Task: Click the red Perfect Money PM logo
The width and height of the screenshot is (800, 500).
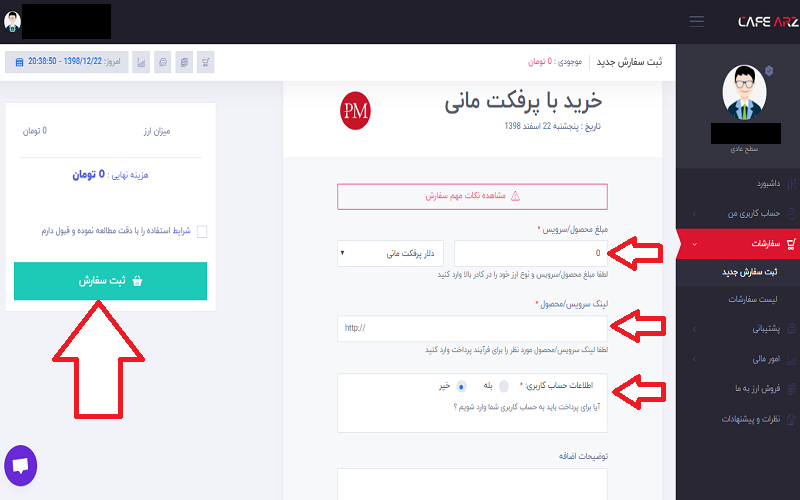Action: pos(355,110)
